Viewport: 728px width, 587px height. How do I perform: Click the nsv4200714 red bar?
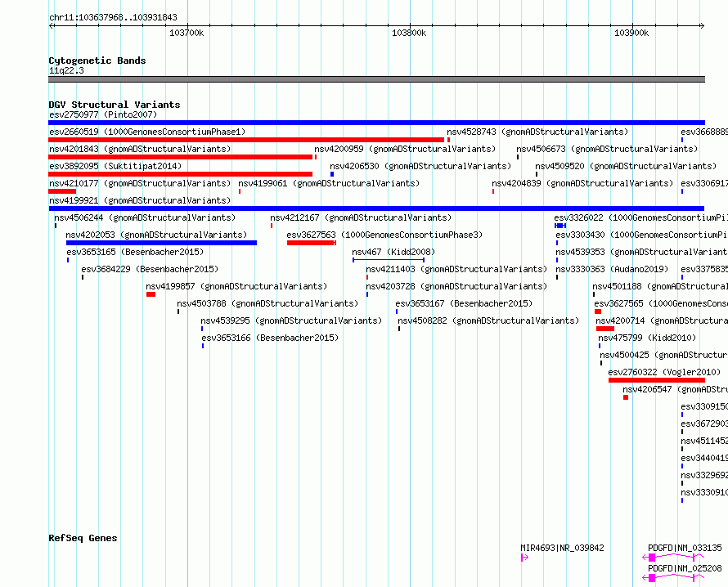tap(605, 329)
